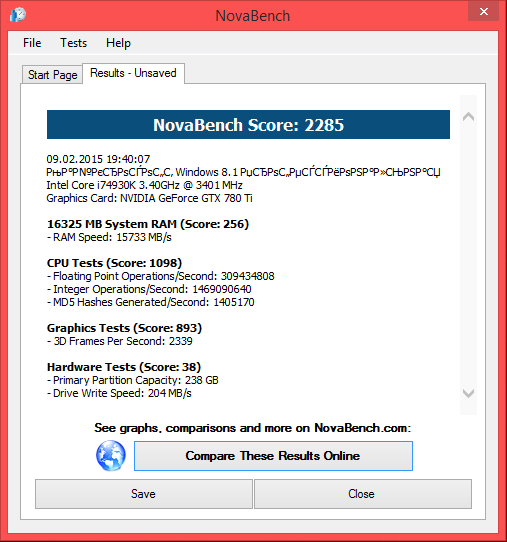Click the Hardware Tests score heading
507x542 pixels.
pyautogui.click(x=124, y=367)
